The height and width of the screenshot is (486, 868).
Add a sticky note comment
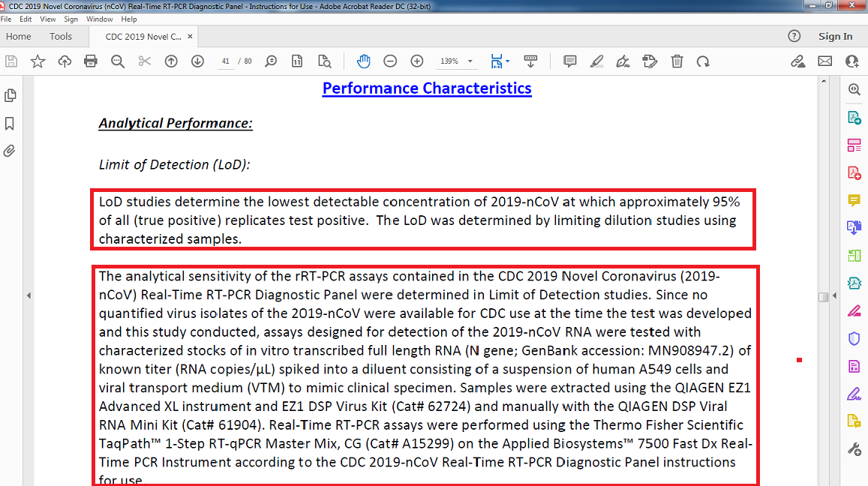tap(569, 61)
